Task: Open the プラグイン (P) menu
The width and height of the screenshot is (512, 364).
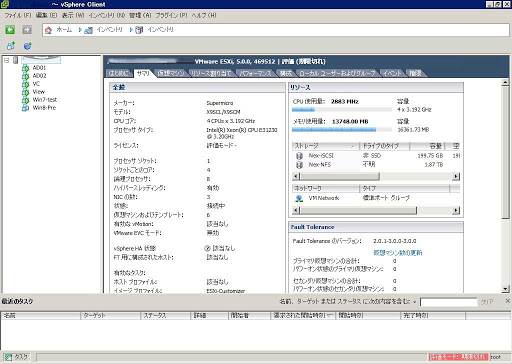Action: click(171, 15)
